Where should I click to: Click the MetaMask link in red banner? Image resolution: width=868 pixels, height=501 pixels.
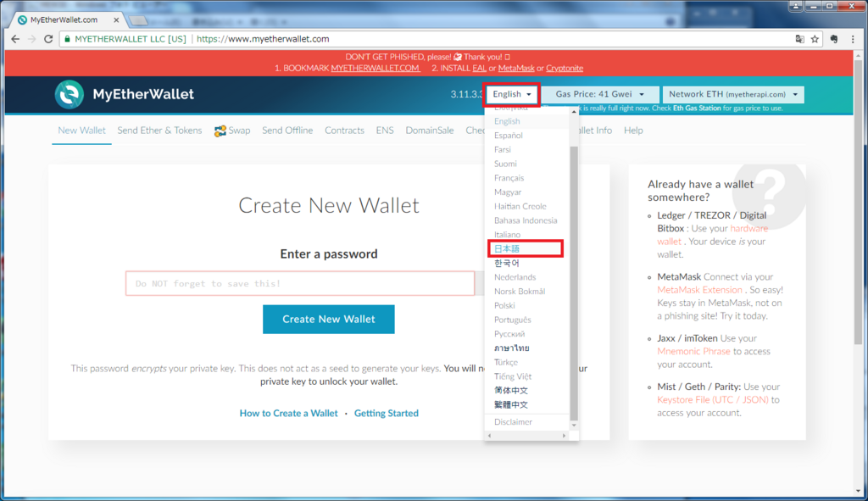[x=516, y=68]
